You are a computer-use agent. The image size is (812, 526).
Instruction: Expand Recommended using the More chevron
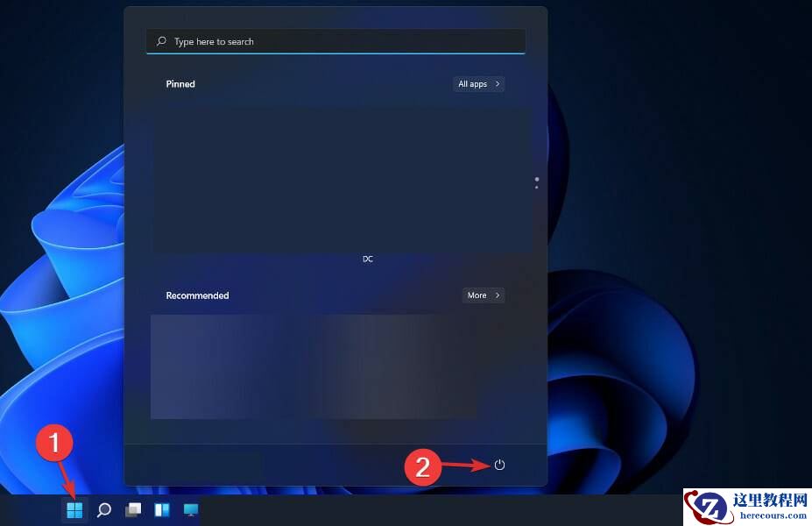(497, 295)
